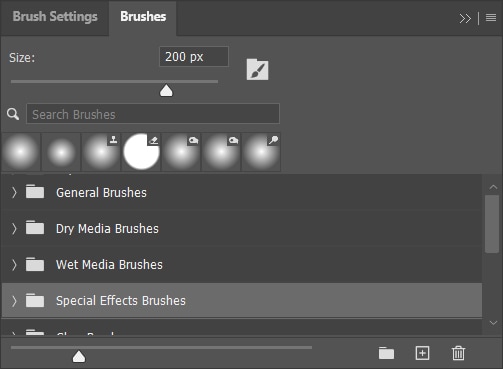Click the magnifier search icon
Image resolution: width=503 pixels, height=369 pixels.
(13, 114)
